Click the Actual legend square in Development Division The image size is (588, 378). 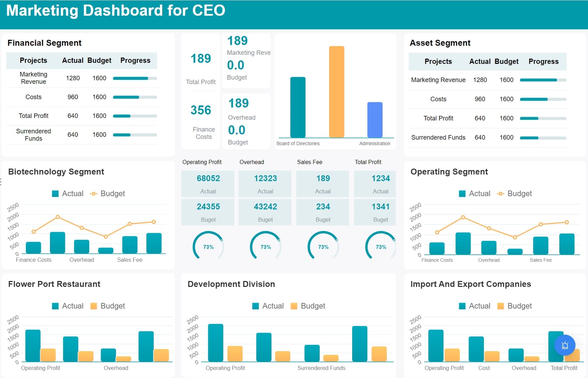(255, 306)
